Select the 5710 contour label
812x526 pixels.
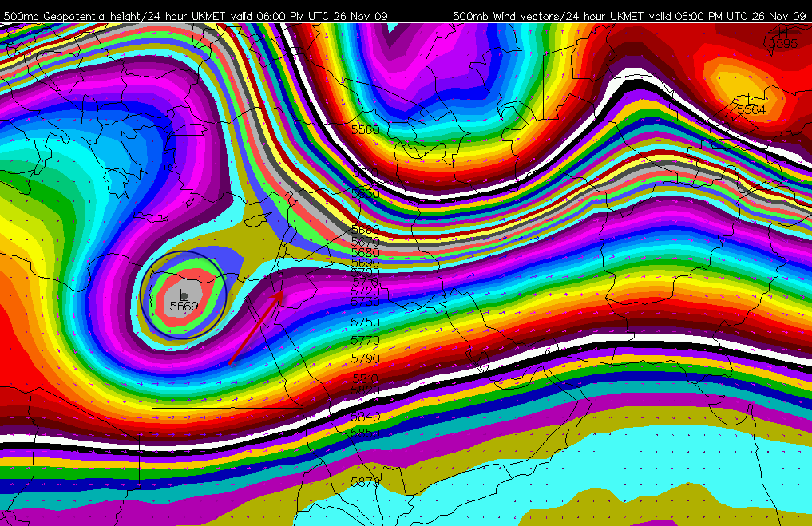pos(365,282)
